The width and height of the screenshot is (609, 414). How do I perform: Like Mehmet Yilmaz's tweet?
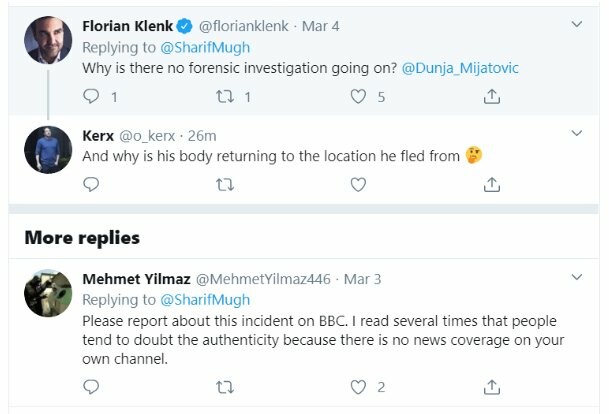tap(358, 387)
